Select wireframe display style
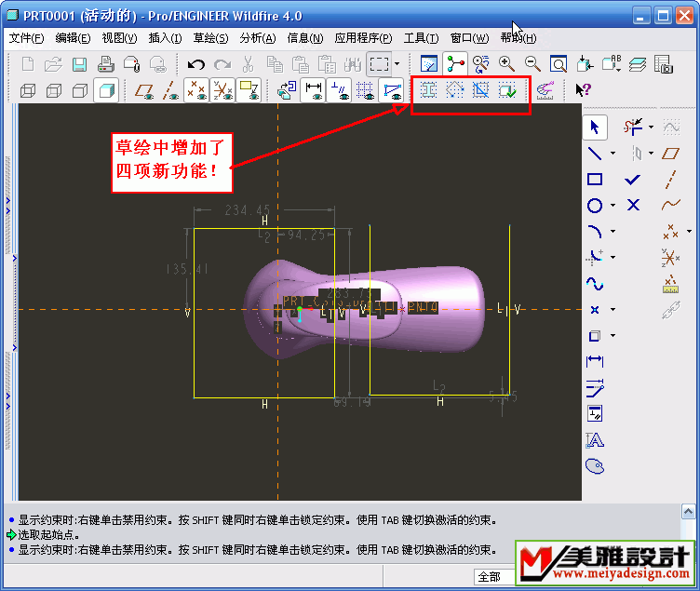 tap(28, 90)
